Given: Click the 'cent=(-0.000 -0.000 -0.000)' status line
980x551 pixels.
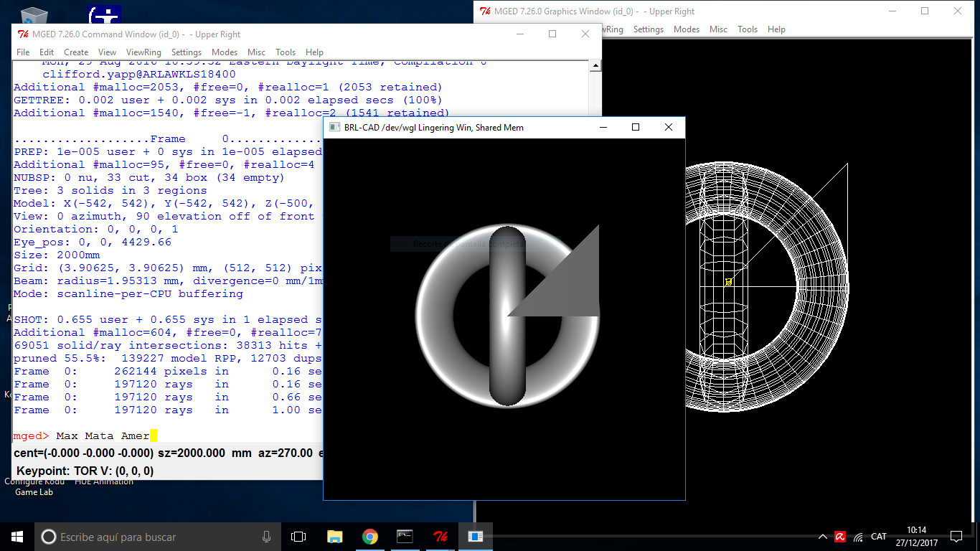Looking at the screenshot, I should 83,453.
